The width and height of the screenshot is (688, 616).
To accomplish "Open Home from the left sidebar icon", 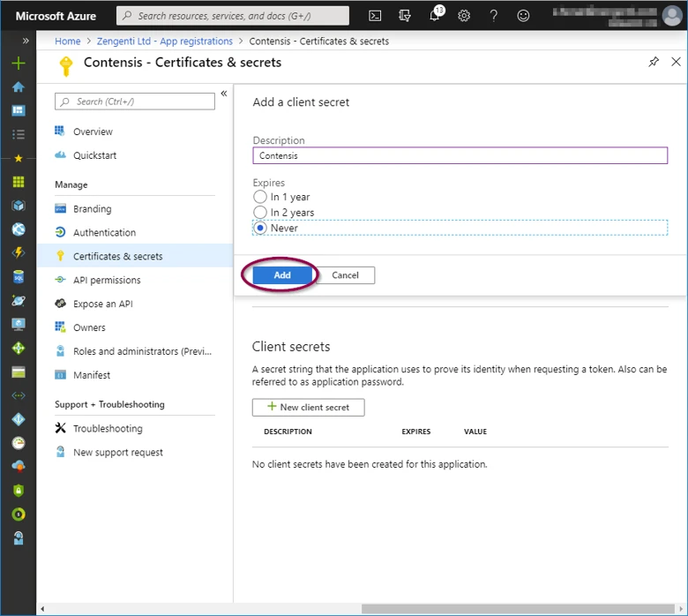I will (19, 87).
